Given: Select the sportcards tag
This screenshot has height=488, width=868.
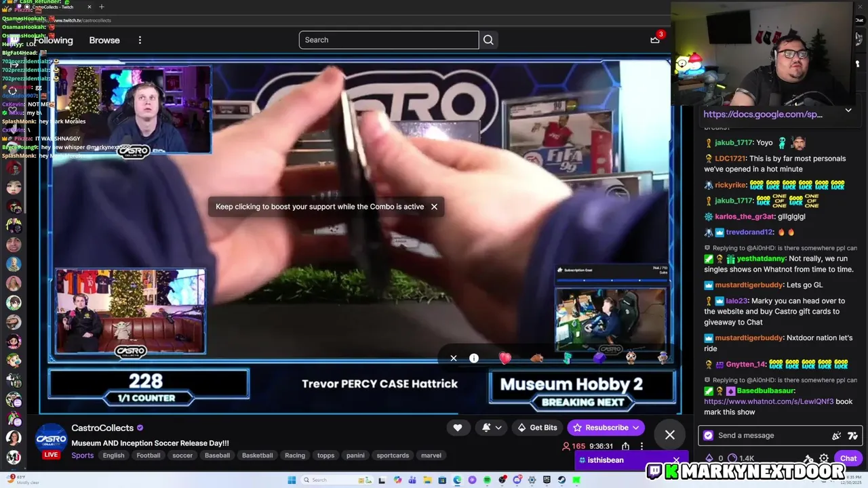Looking at the screenshot, I should tap(393, 455).
